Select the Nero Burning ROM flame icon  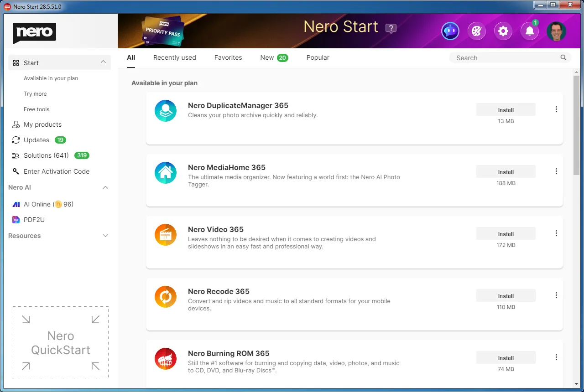pyautogui.click(x=165, y=358)
